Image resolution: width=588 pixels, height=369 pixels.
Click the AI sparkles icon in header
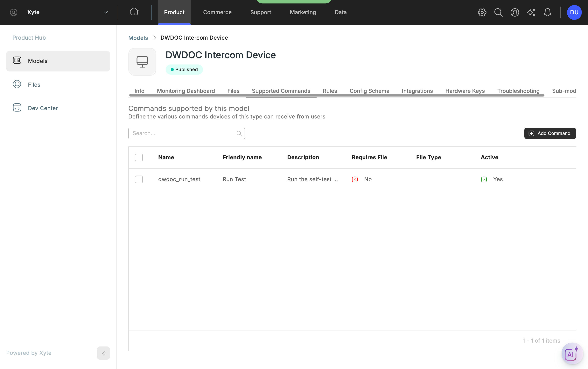pos(531,12)
